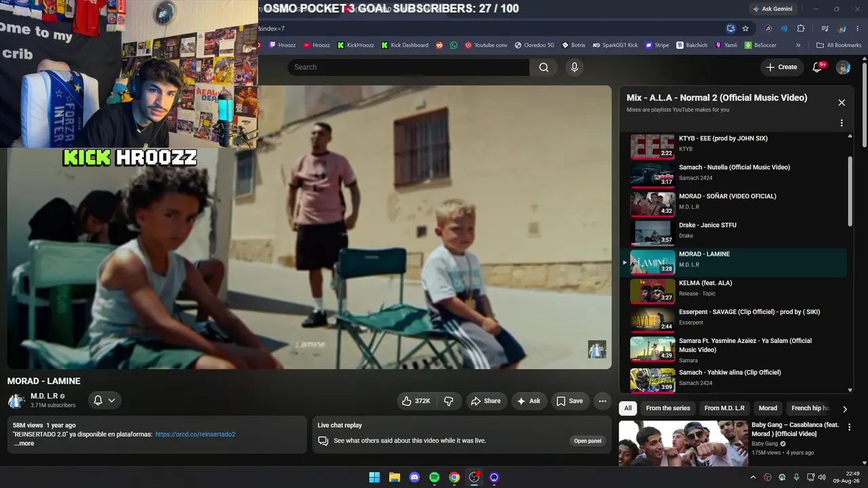
Task: Open the orcd.co/reinsertado2 link
Action: [x=195, y=434]
